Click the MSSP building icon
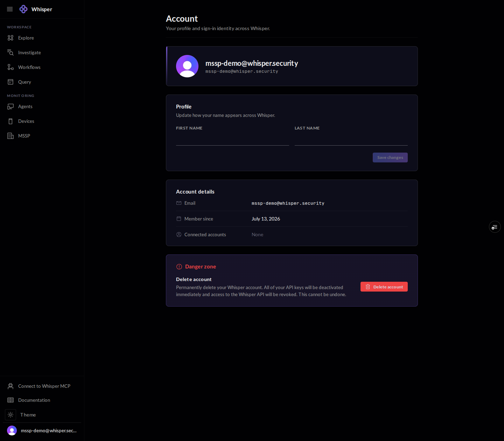 click(10, 136)
